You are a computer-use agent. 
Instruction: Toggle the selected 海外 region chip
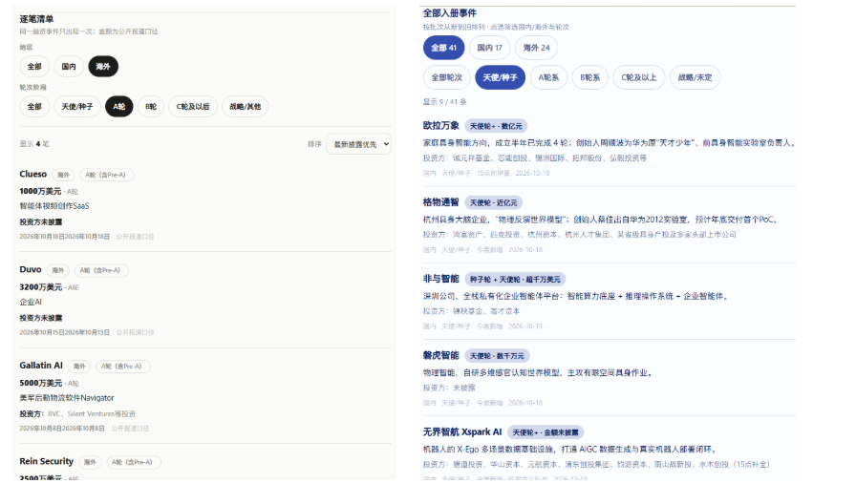103,67
